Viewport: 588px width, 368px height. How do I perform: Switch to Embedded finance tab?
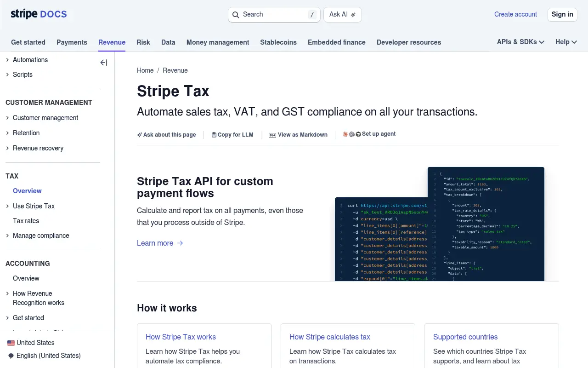click(337, 42)
